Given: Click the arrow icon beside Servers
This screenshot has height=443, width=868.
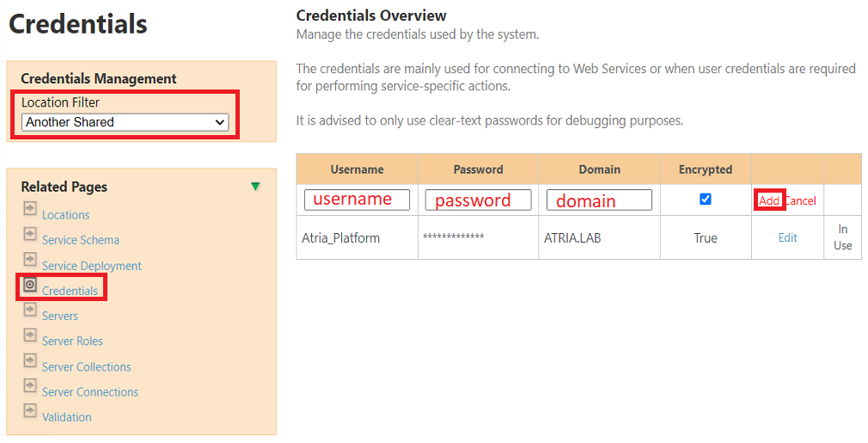Looking at the screenshot, I should 30,310.
